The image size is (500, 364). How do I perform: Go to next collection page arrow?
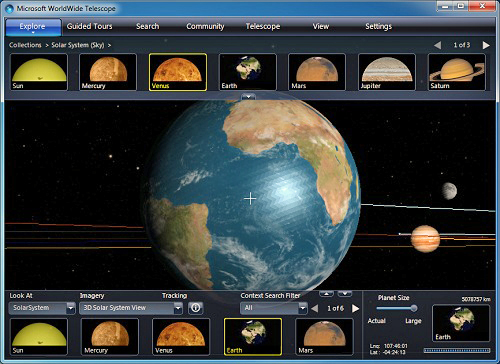tap(486, 45)
